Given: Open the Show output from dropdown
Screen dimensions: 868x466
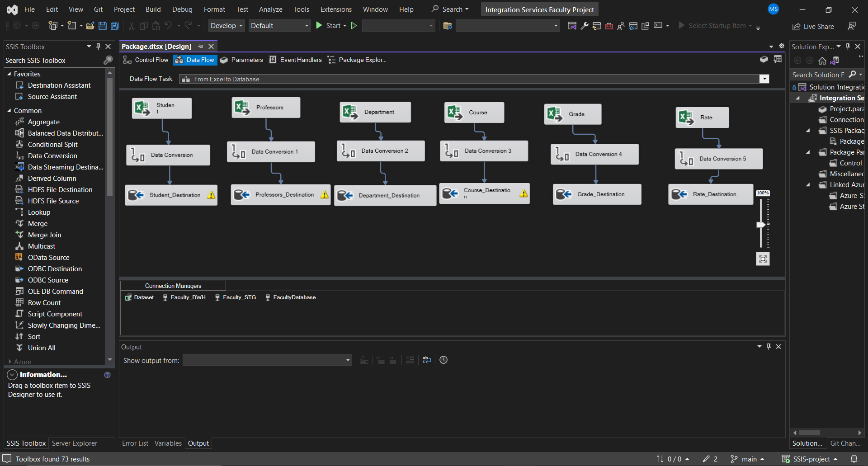Looking at the screenshot, I should tap(347, 360).
